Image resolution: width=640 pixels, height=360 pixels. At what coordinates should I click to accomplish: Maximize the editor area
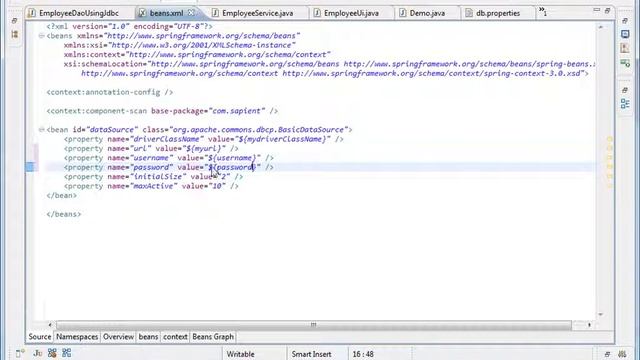point(607,11)
